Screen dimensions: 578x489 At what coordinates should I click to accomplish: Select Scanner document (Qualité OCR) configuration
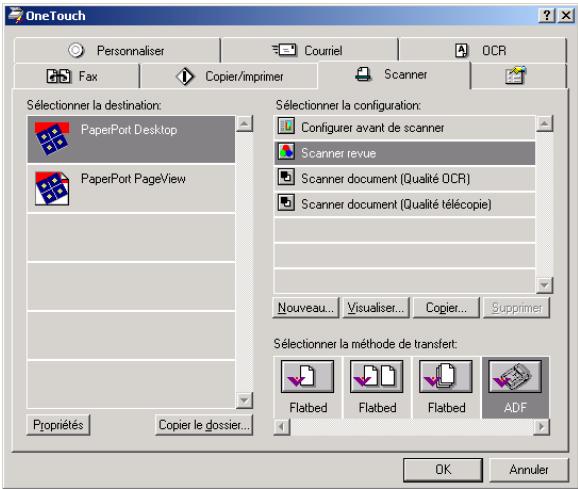pyautogui.click(x=404, y=178)
